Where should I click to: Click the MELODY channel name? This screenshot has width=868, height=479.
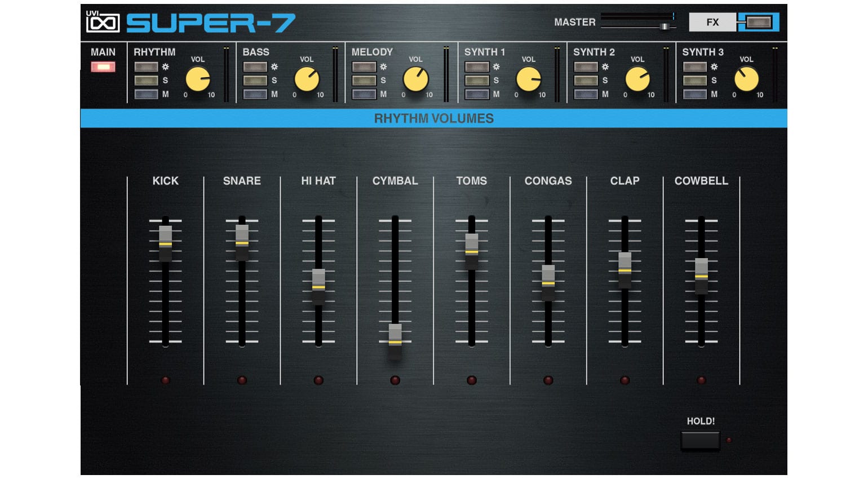click(372, 52)
